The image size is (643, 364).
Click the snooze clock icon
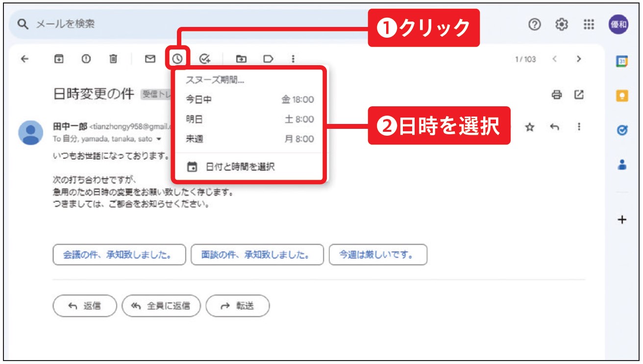pos(177,59)
